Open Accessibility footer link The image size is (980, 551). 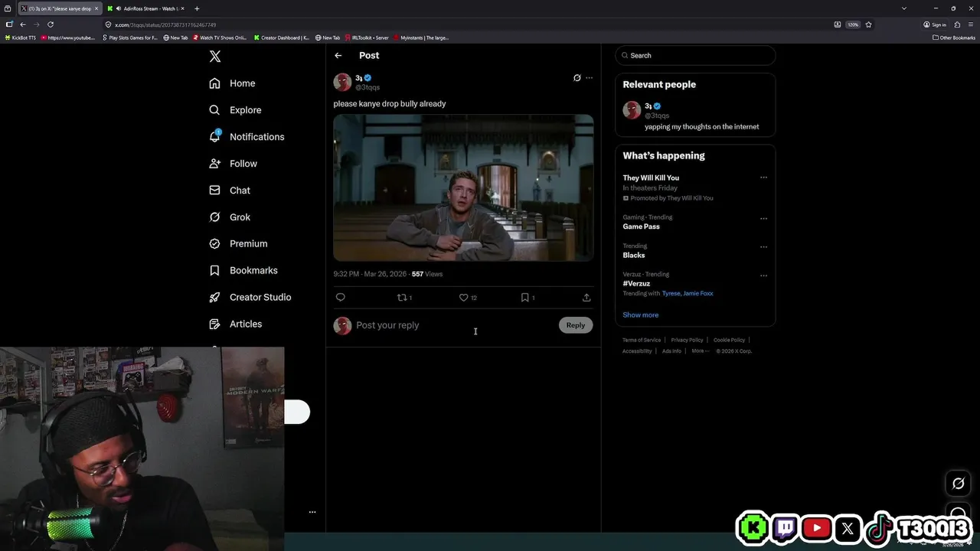(x=637, y=351)
